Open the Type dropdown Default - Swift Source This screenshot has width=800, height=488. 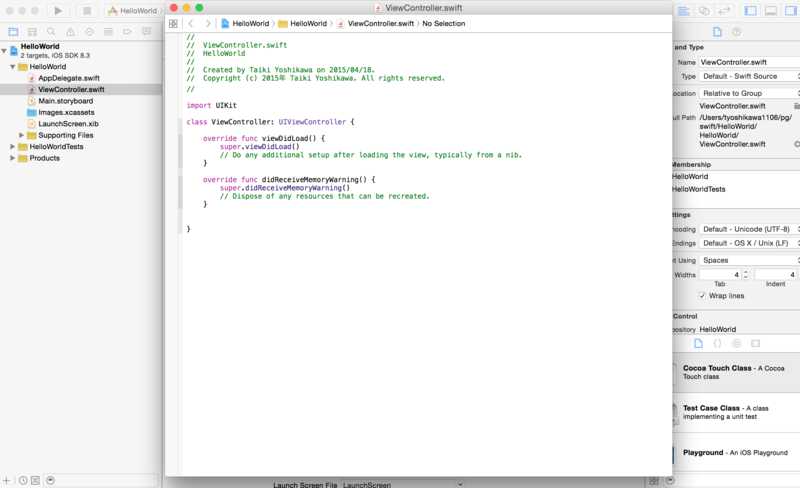[749, 76]
